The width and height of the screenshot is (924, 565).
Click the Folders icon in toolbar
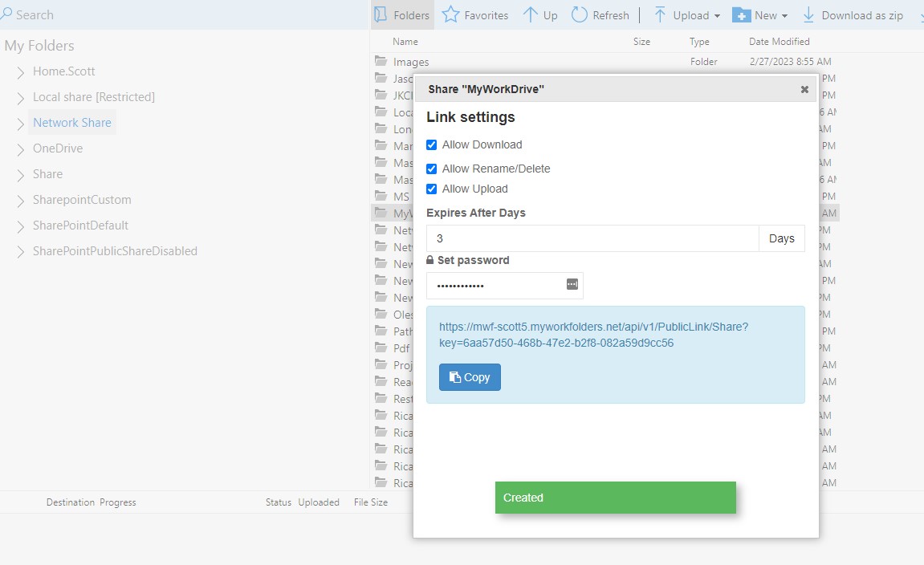tap(381, 15)
